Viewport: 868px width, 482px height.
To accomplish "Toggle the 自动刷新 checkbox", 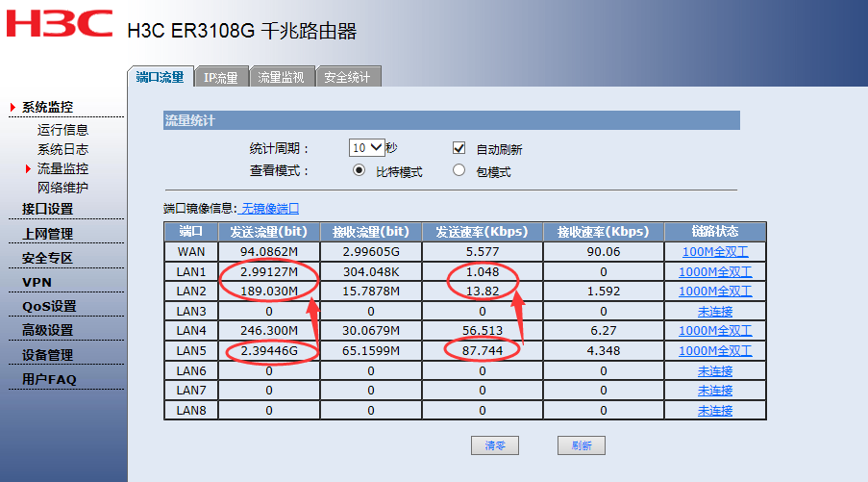I will pos(459,148).
